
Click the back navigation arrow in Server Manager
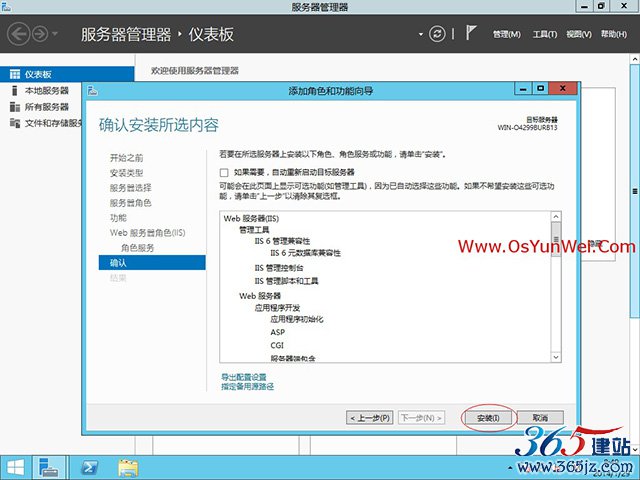coord(18,34)
